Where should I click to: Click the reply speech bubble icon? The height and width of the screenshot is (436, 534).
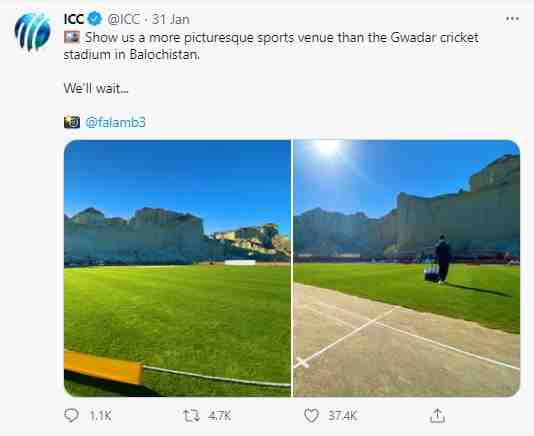point(72,416)
